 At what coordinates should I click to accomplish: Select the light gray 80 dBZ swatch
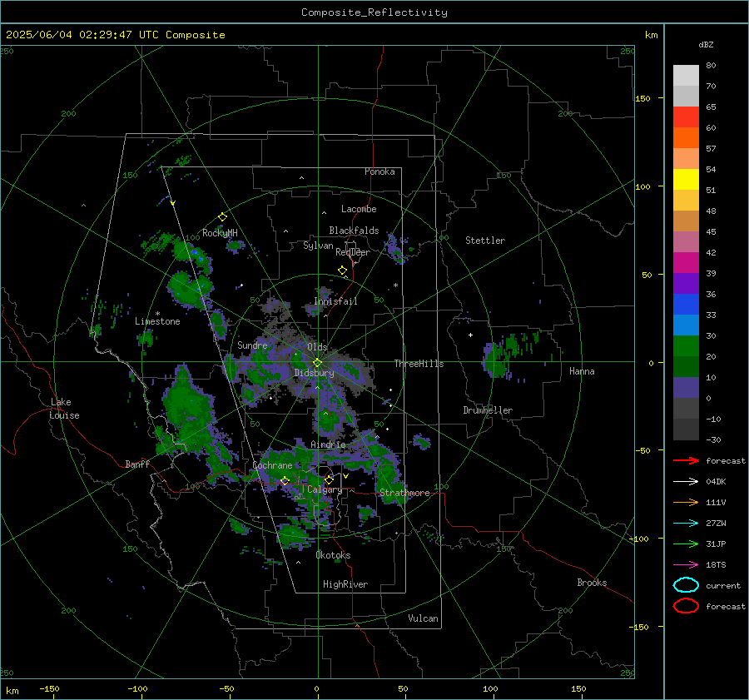[x=686, y=76]
